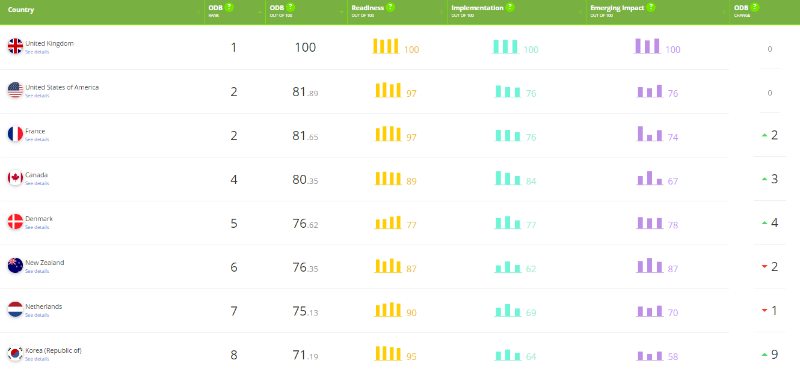The width and height of the screenshot is (800, 375).
Task: Click the help icon next to ODB rank
Action: point(229,8)
